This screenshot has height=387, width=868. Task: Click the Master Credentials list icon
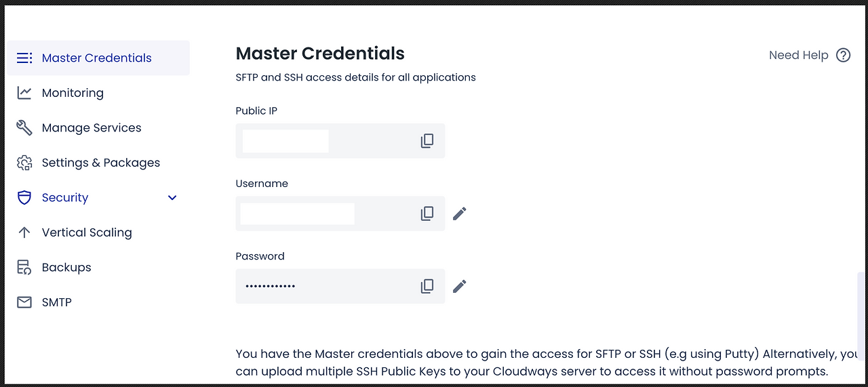click(24, 58)
